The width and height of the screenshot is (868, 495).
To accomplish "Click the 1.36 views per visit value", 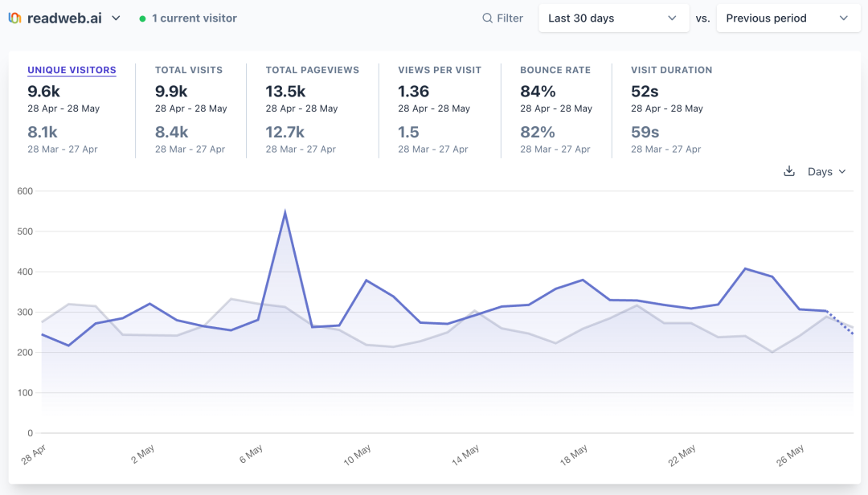I will click(x=414, y=92).
